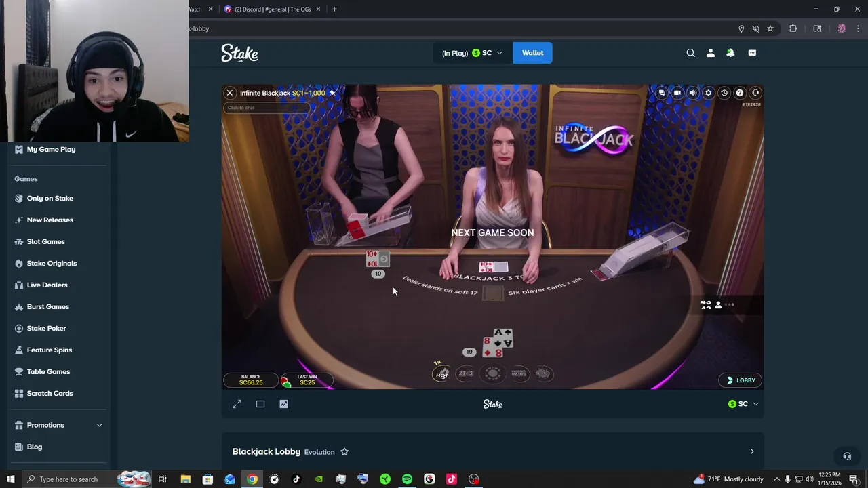Open the Stake chat bubble icon
868x488 pixels.
tap(752, 53)
